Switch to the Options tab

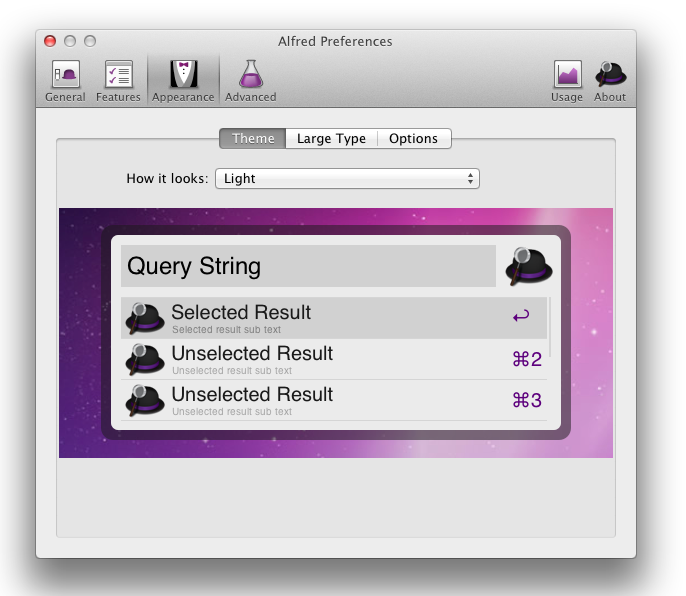413,139
